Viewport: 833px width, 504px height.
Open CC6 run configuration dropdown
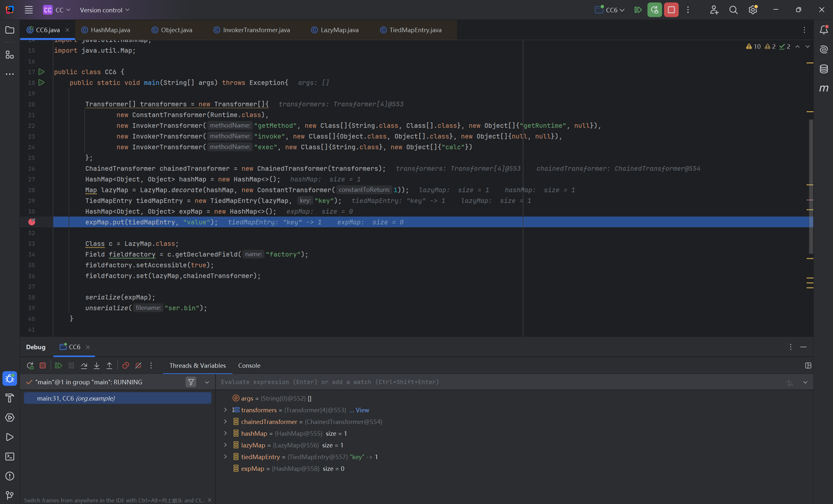610,10
